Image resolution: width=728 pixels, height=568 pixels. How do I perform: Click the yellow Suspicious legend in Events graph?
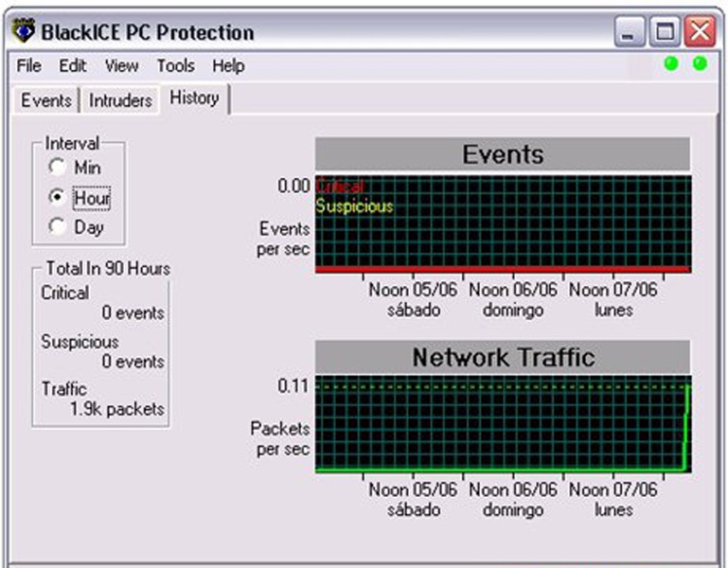[355, 205]
